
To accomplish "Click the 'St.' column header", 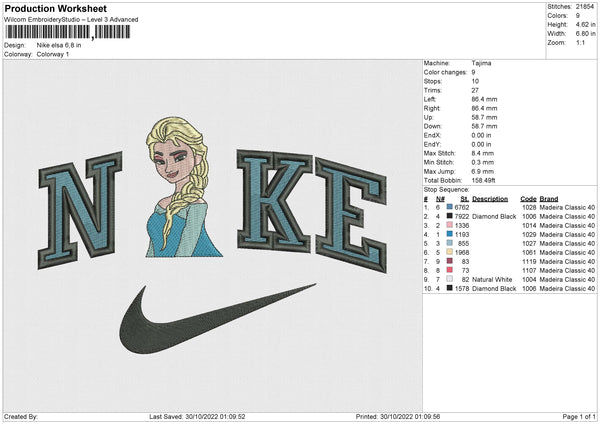I will 465,199.
